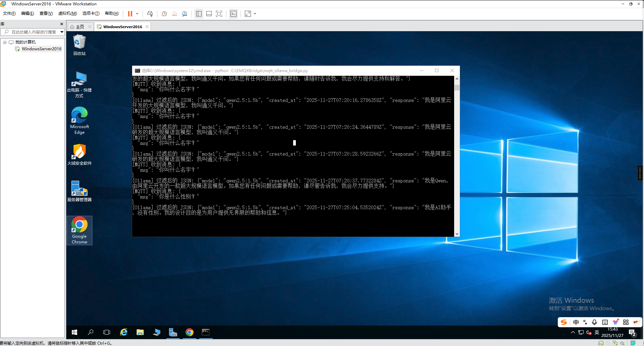Launch Internet Explorer from the taskbar

click(x=124, y=332)
